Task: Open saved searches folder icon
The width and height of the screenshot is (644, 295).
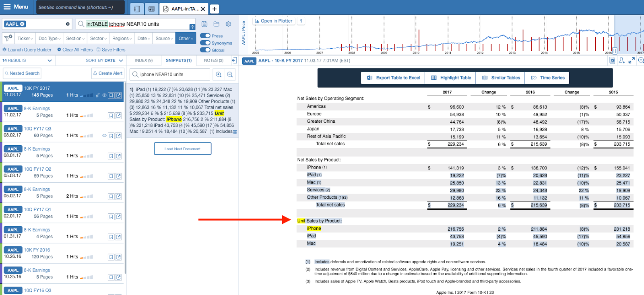Action: [216, 24]
